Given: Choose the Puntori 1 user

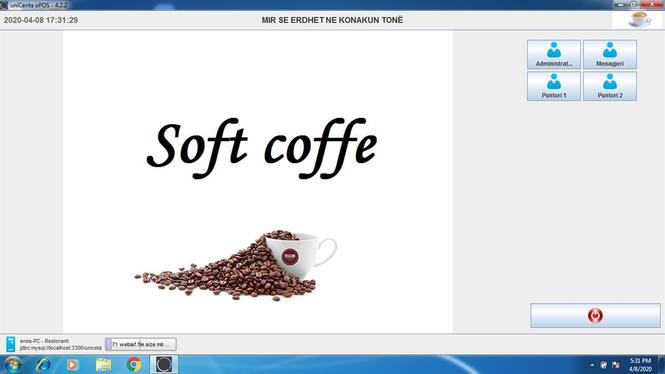Looking at the screenshot, I should (x=553, y=86).
